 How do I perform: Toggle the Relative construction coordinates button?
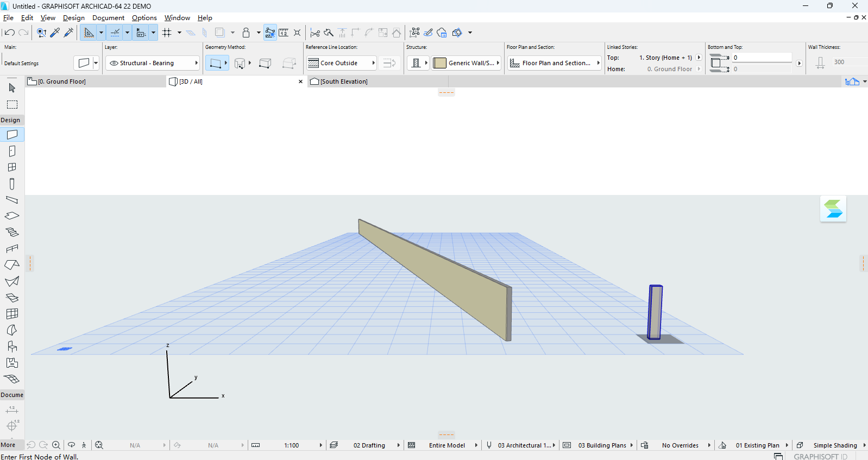coord(141,33)
